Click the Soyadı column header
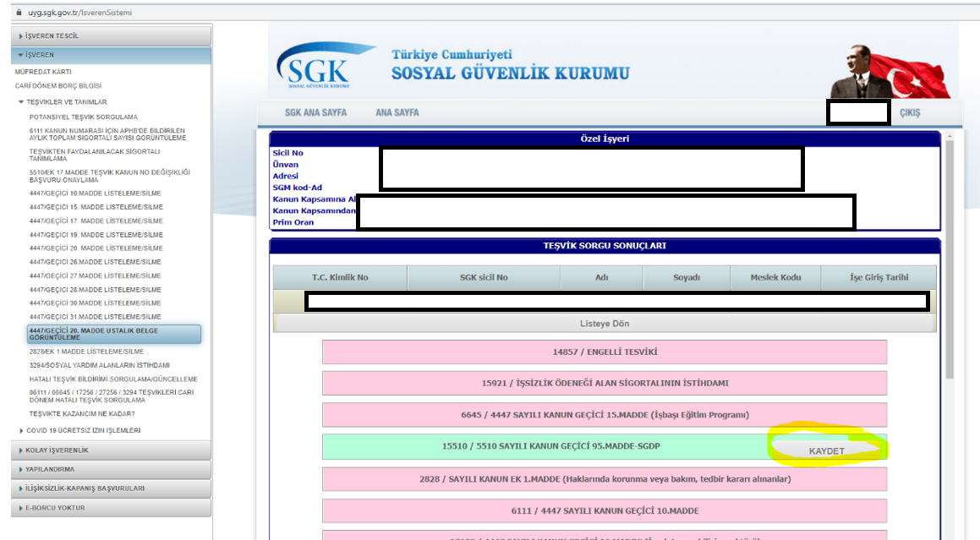The image size is (980, 540). (x=687, y=277)
